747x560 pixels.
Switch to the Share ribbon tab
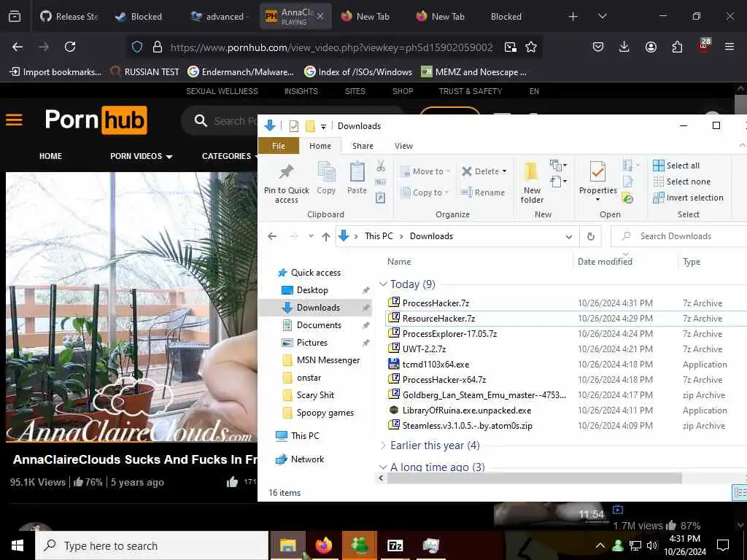[x=363, y=146]
